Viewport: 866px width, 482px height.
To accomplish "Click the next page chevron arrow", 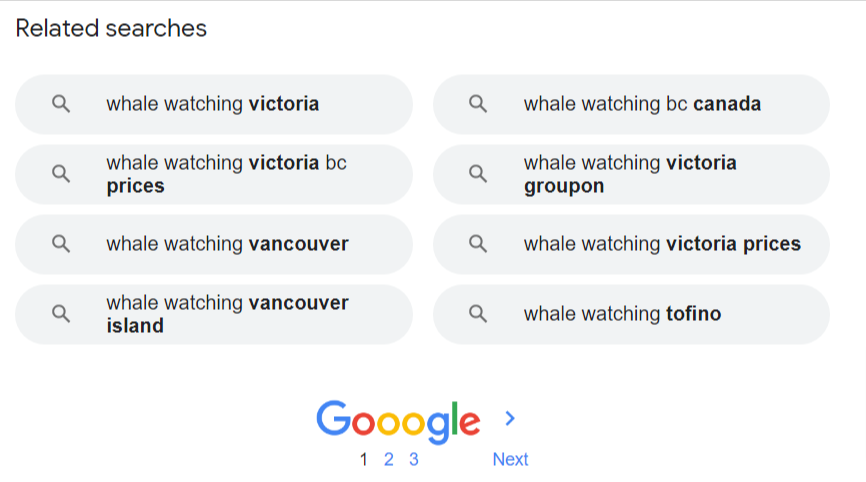I will [x=510, y=419].
